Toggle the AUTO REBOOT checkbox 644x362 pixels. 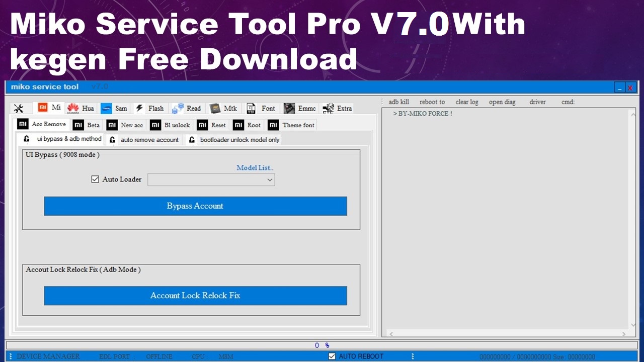click(332, 356)
